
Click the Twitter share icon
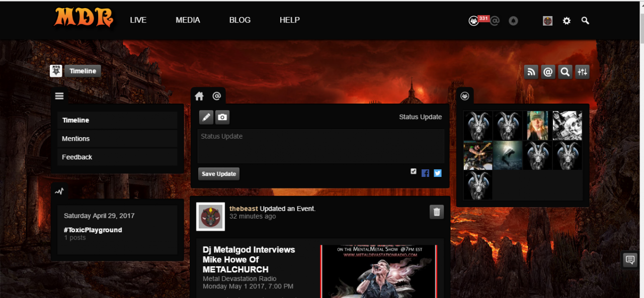(x=438, y=173)
